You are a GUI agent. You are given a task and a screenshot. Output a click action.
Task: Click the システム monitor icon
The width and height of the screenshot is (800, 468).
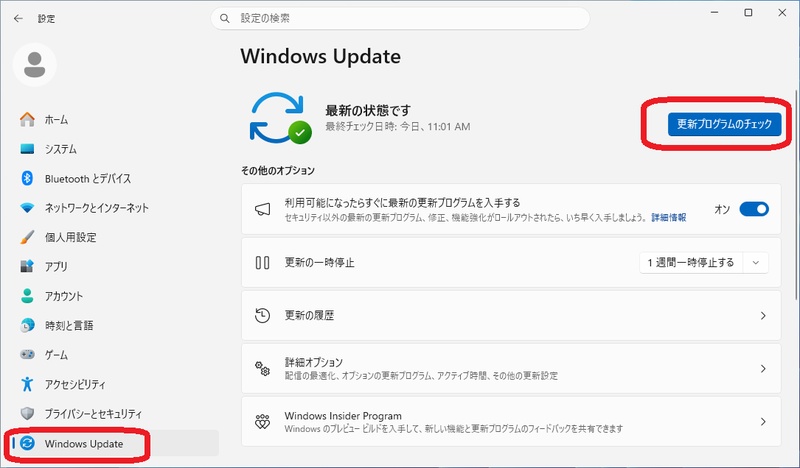click(x=27, y=149)
